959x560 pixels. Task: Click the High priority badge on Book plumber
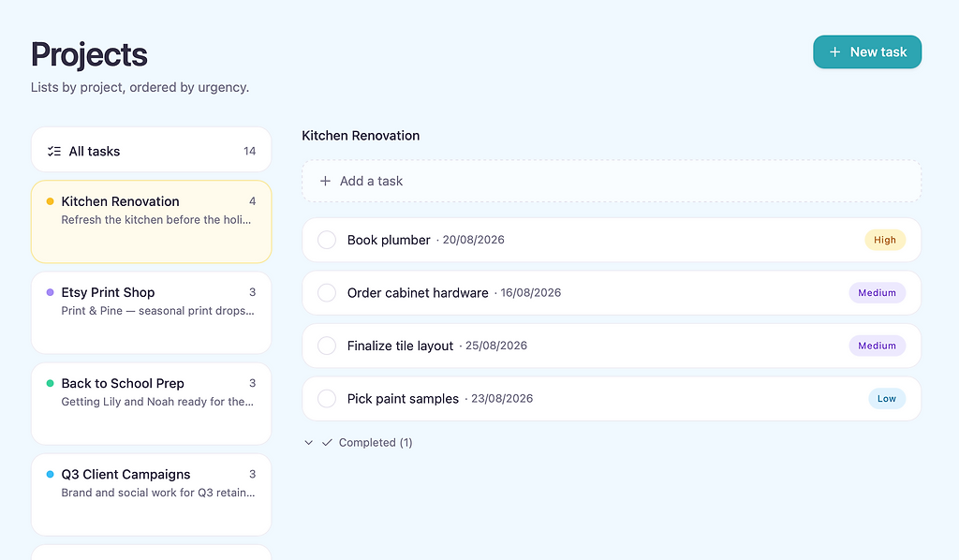885,240
